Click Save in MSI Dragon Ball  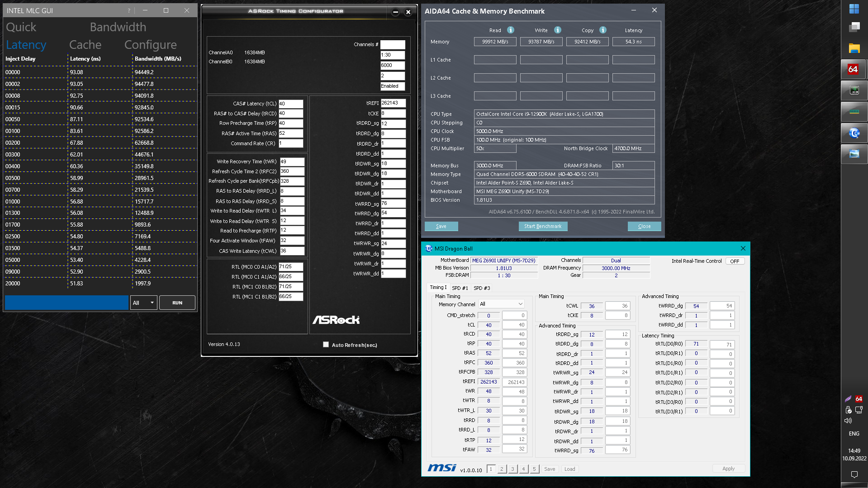550,469
